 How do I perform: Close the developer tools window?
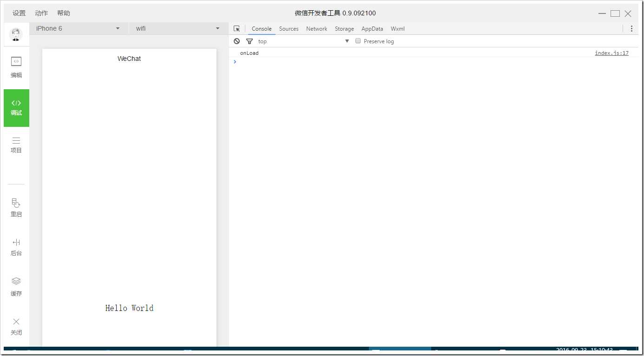click(628, 13)
